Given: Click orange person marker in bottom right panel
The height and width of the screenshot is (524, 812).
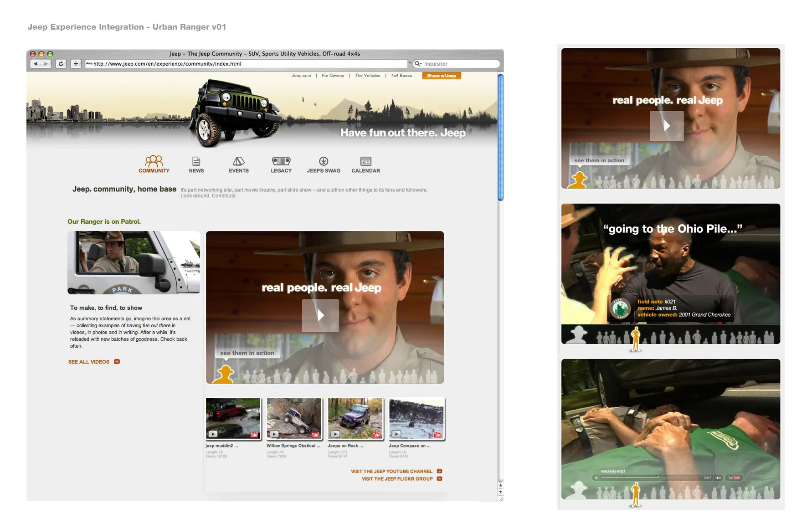Looking at the screenshot, I should point(636,494).
